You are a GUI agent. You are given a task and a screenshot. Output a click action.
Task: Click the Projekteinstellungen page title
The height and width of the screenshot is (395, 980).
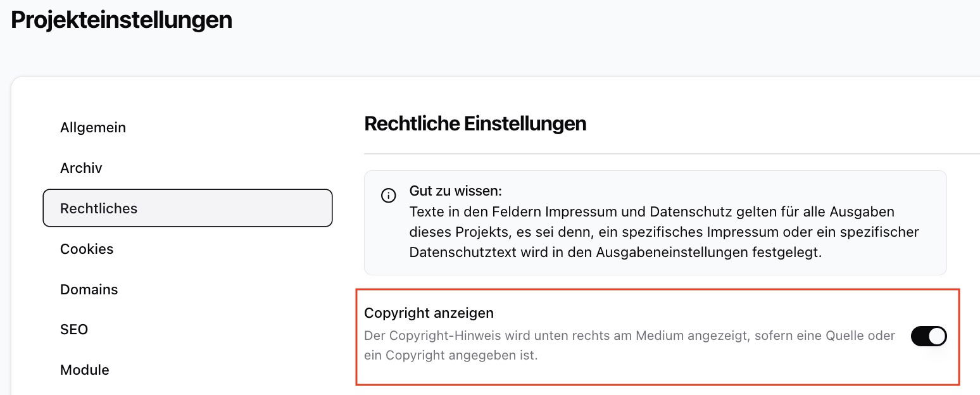click(x=122, y=20)
